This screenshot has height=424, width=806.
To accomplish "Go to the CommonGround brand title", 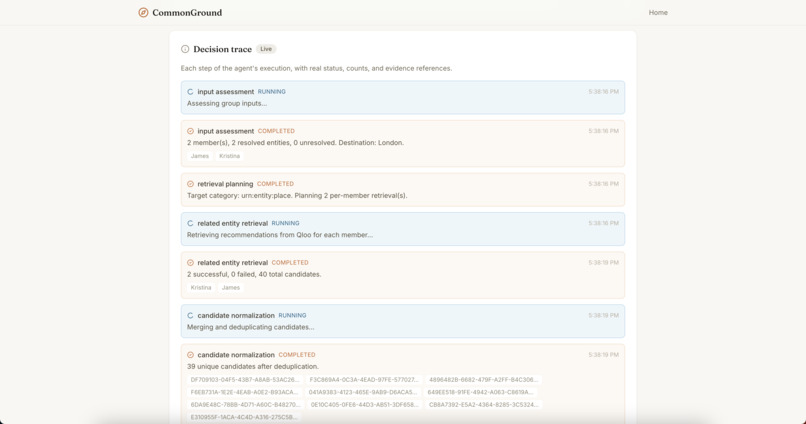I will tap(187, 12).
